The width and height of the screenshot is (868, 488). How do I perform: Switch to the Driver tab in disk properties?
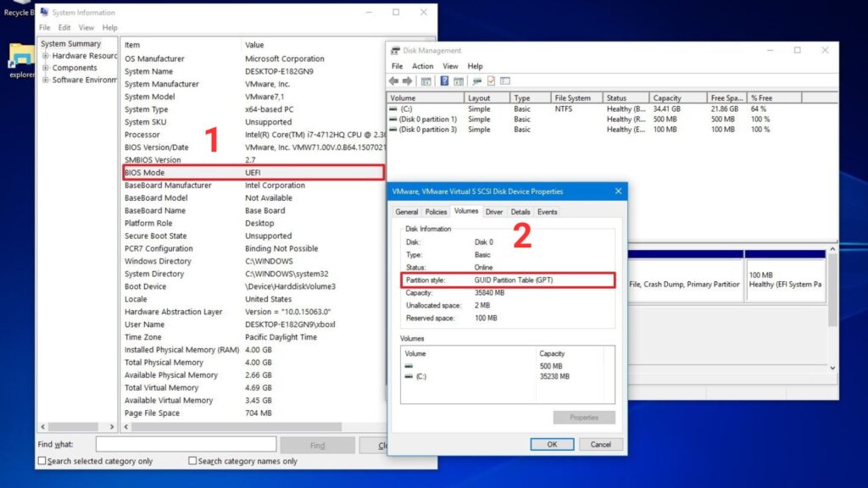(x=497, y=212)
